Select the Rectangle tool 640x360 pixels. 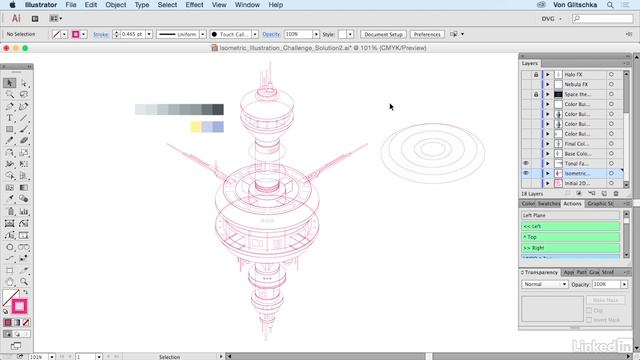point(9,130)
